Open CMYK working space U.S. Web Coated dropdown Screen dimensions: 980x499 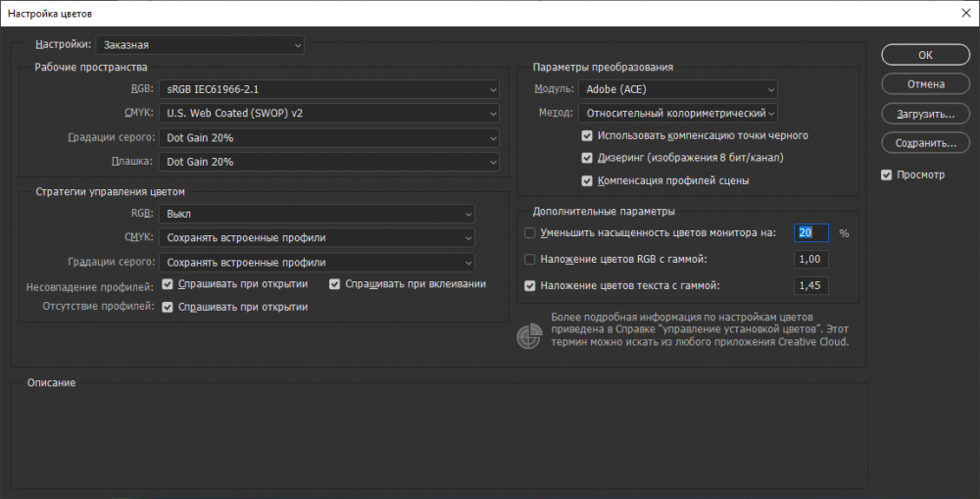click(329, 114)
